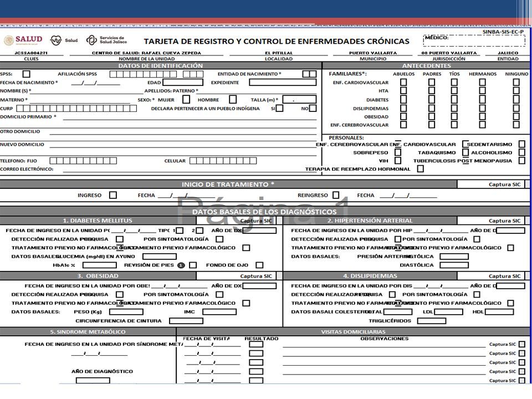This screenshot has width=532, height=399.
Task: Click the LDL cholesterol field
Action: [448, 312]
